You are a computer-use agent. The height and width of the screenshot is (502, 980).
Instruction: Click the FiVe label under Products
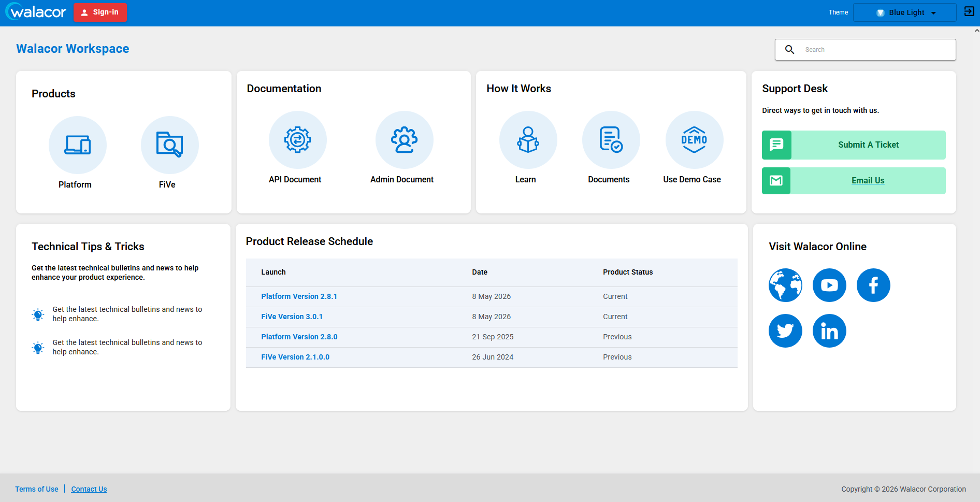[x=167, y=185]
